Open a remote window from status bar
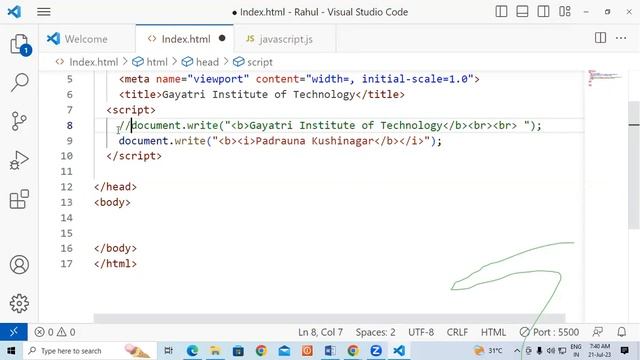Screen dimensions: 640x360 [13, 332]
